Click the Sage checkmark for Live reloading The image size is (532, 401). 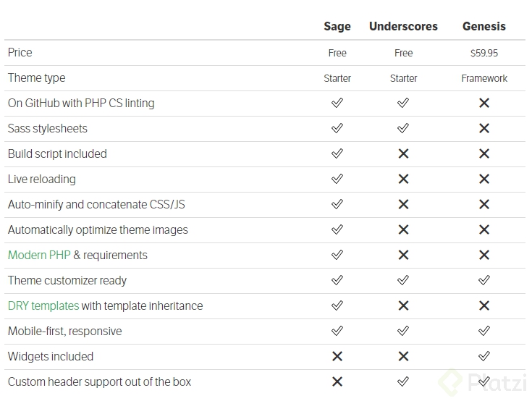337,180
